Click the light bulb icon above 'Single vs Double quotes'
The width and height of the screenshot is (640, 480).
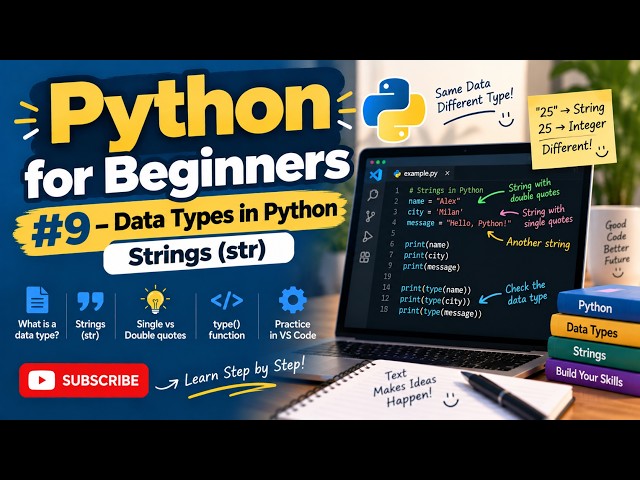155,300
